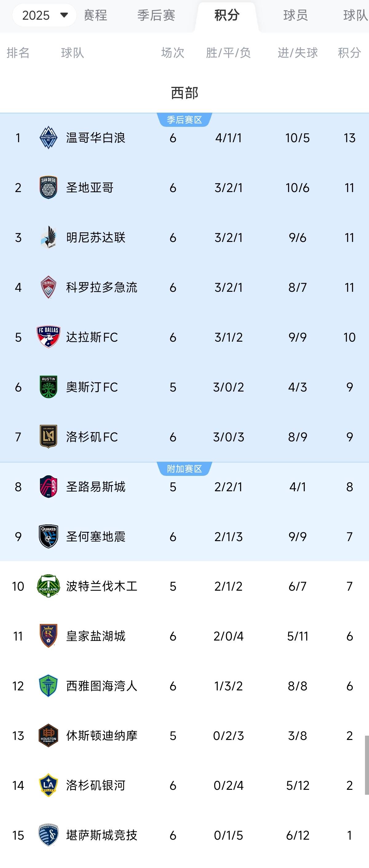The height and width of the screenshot is (868, 369).
Task: Click the 积分 column header
Action: (349, 53)
